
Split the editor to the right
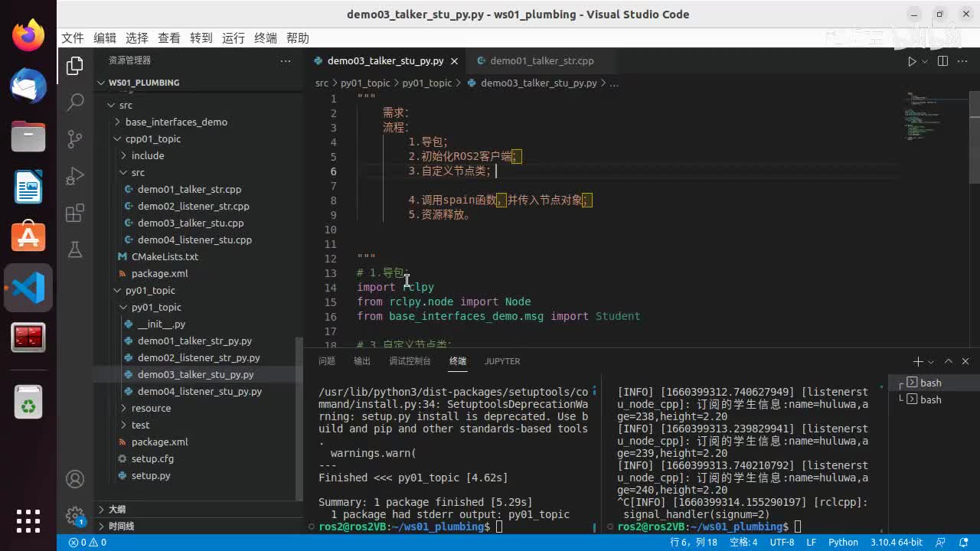(x=942, y=61)
